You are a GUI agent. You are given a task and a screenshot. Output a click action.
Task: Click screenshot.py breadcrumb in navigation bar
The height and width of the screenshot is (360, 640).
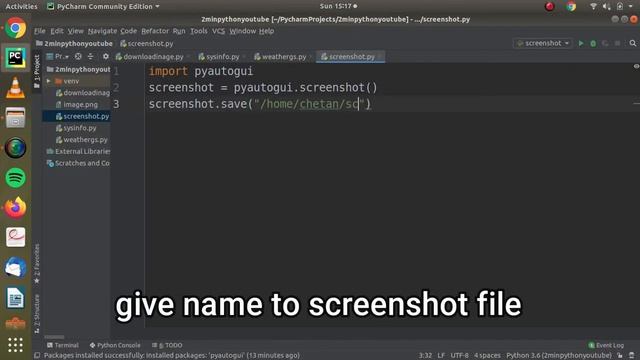tap(147, 44)
